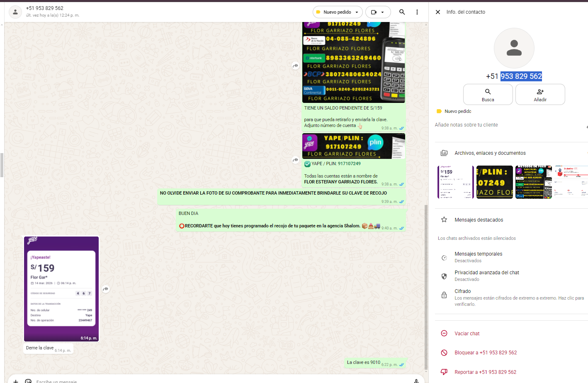Open Mensajes temporales setting
This screenshot has height=383, width=588.
[x=478, y=257]
